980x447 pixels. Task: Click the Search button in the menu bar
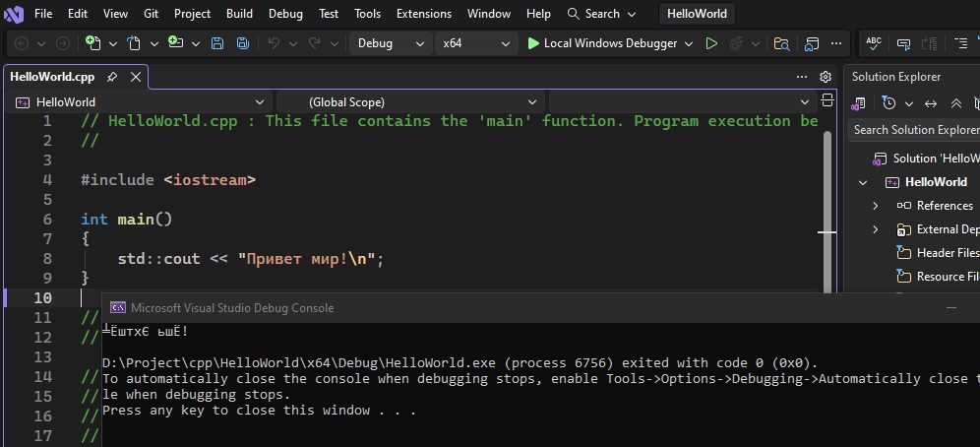601,13
